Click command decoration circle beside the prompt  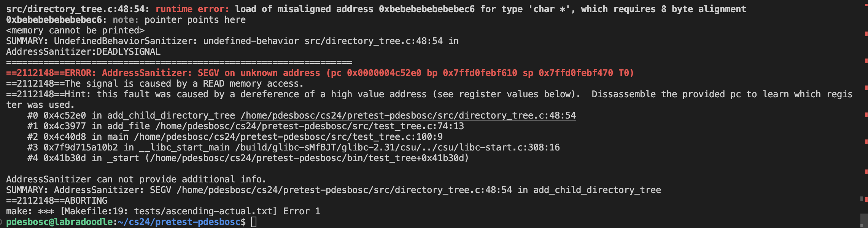tap(1, 222)
